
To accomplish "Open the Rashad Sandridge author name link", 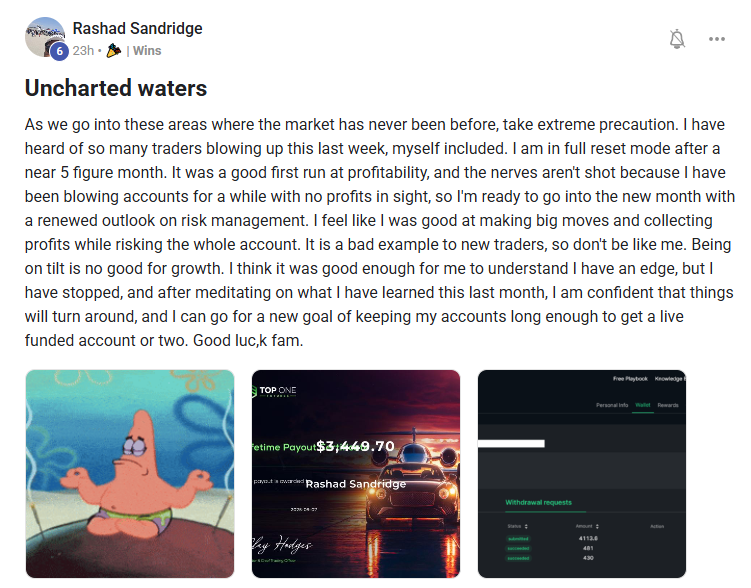I will point(137,28).
